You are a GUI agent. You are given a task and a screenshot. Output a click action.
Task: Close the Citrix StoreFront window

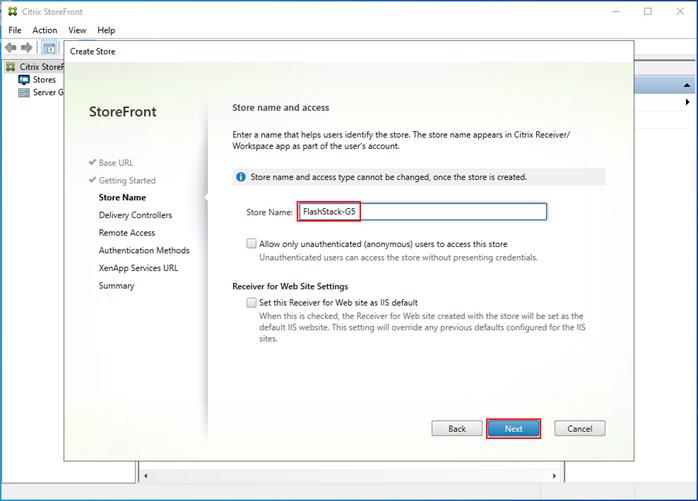tap(680, 12)
